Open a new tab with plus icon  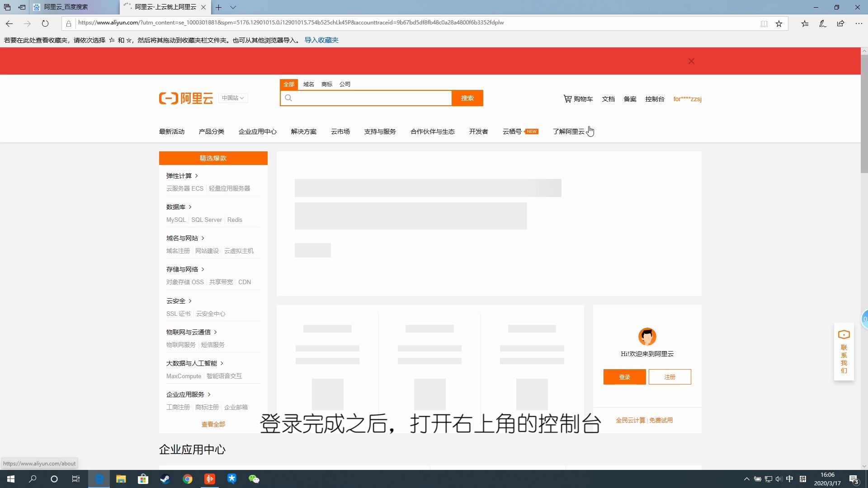click(x=218, y=7)
